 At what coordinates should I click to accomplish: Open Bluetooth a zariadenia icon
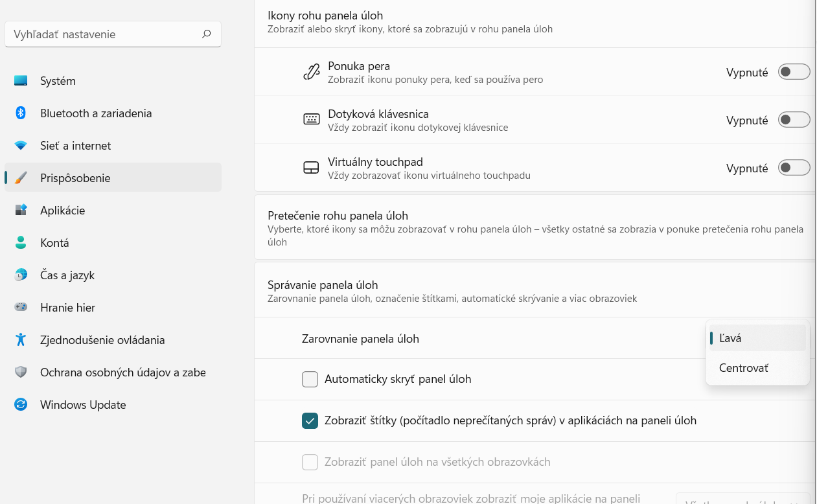point(21,113)
